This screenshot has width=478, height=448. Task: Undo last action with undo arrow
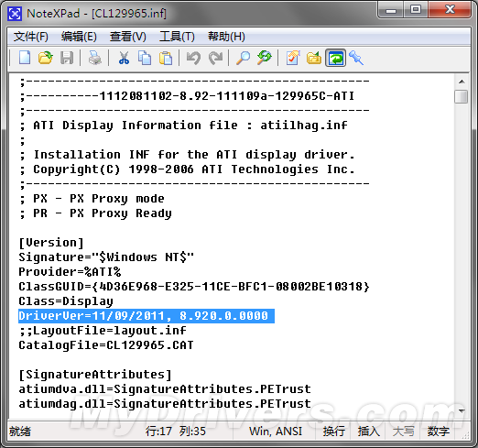(193, 58)
